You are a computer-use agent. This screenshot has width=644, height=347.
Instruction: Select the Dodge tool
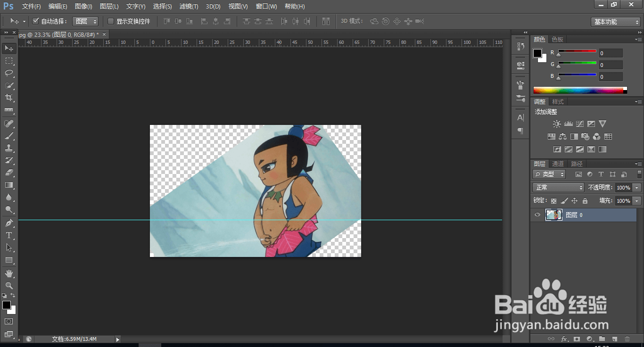click(x=9, y=209)
